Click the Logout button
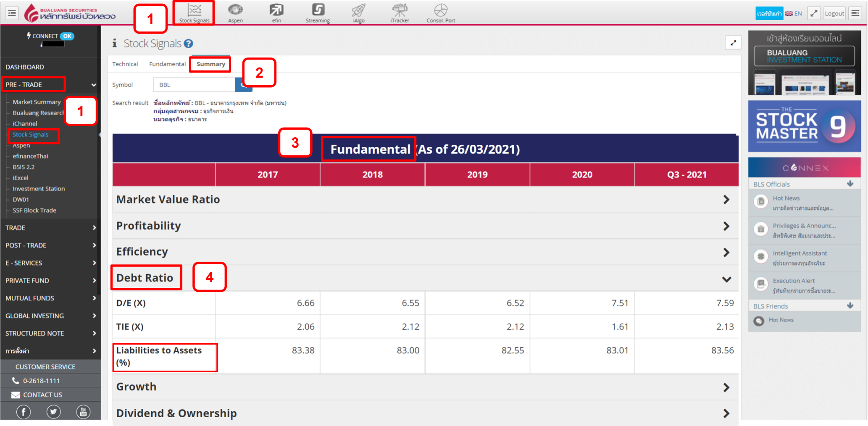The height and width of the screenshot is (426, 868). (834, 13)
